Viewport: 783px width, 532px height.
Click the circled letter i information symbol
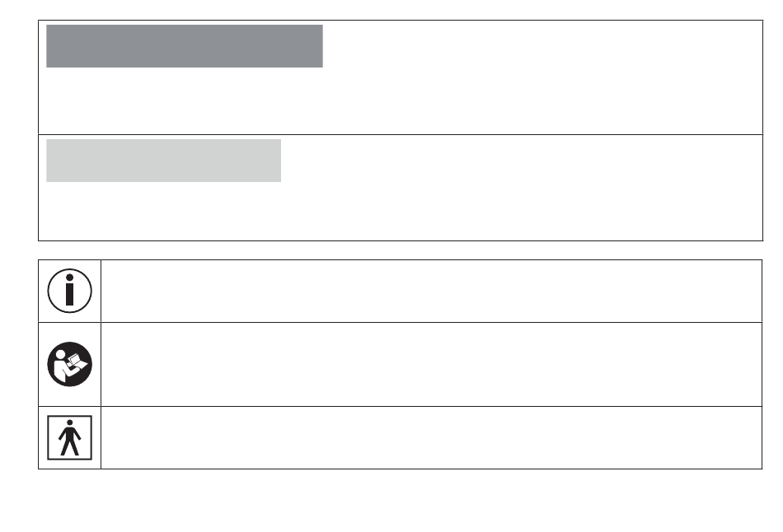point(69,291)
